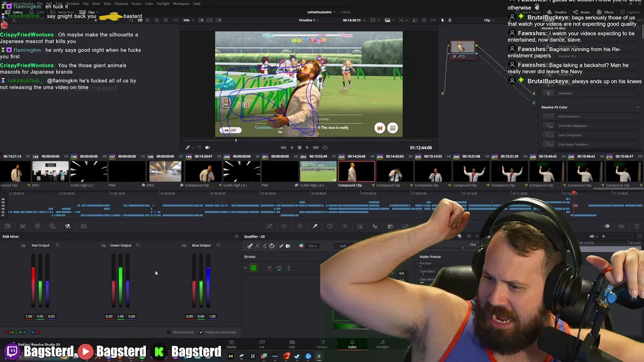The image size is (644, 362).
Task: Select the hand pan tool
Action: [450, 20]
